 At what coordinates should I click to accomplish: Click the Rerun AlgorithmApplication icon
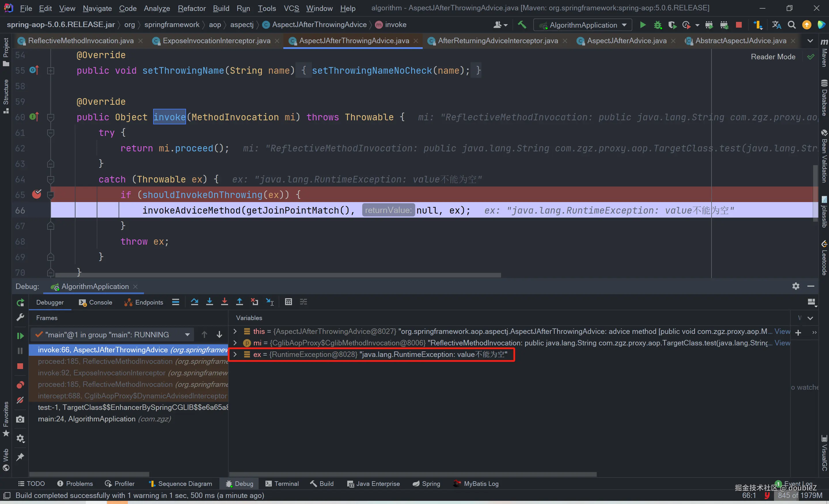click(20, 303)
